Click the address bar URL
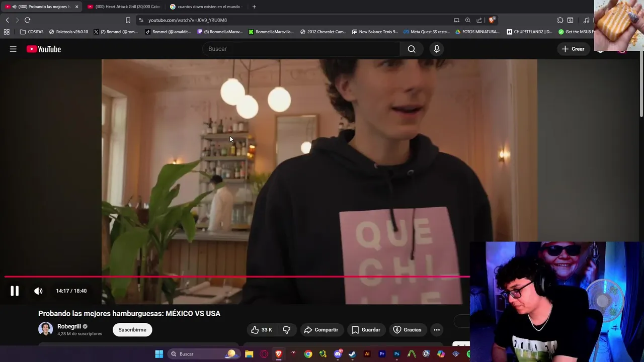 click(x=188, y=20)
